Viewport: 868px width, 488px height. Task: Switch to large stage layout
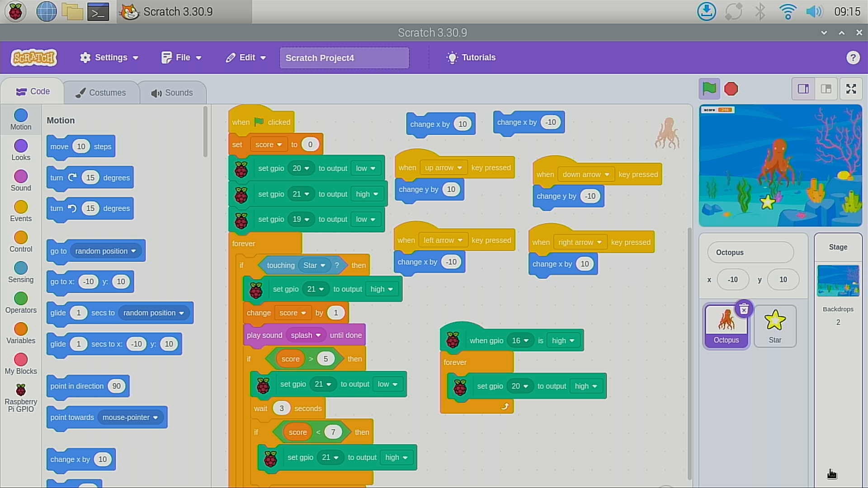click(826, 89)
